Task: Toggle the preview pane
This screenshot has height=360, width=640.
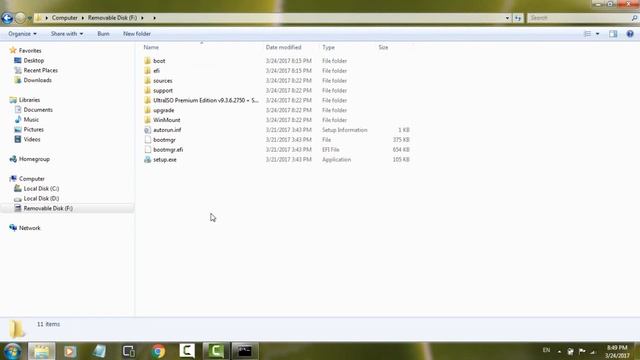Action: point(613,34)
